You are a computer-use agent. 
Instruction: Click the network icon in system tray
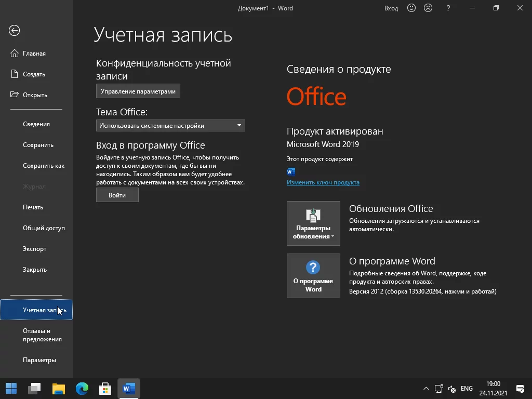pos(439,389)
